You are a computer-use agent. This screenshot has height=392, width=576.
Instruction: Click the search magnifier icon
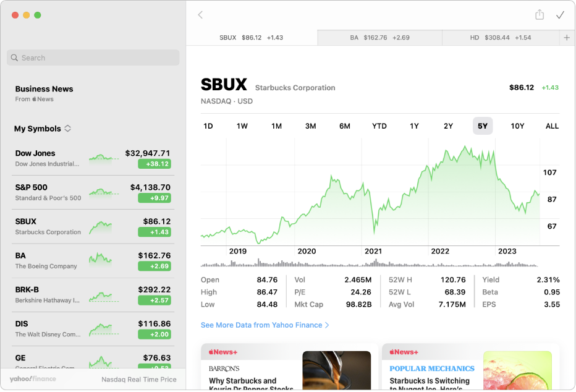point(14,58)
